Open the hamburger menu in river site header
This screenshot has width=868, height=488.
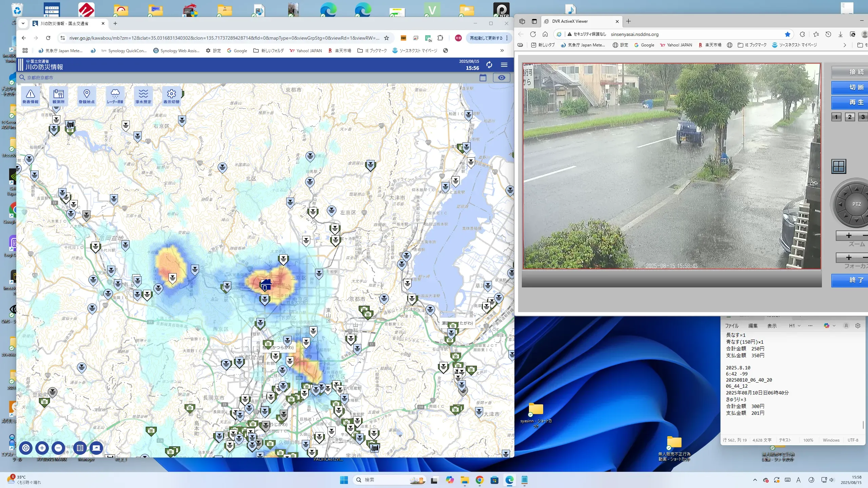tap(504, 65)
